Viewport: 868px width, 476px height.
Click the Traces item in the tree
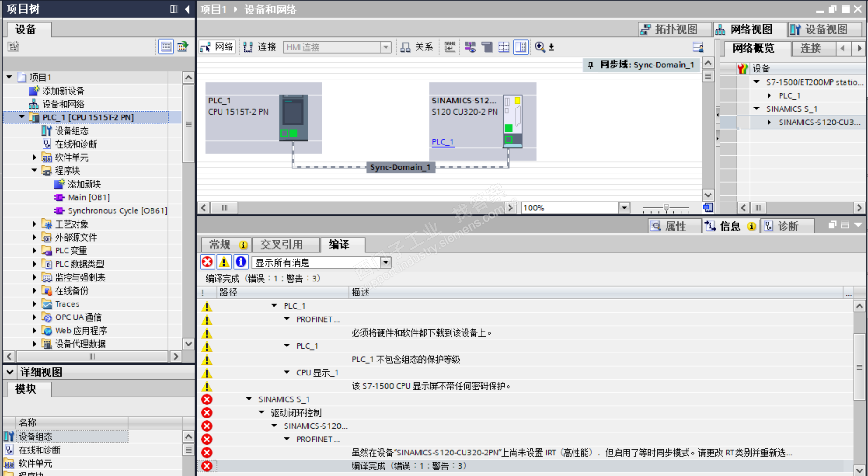[67, 304]
